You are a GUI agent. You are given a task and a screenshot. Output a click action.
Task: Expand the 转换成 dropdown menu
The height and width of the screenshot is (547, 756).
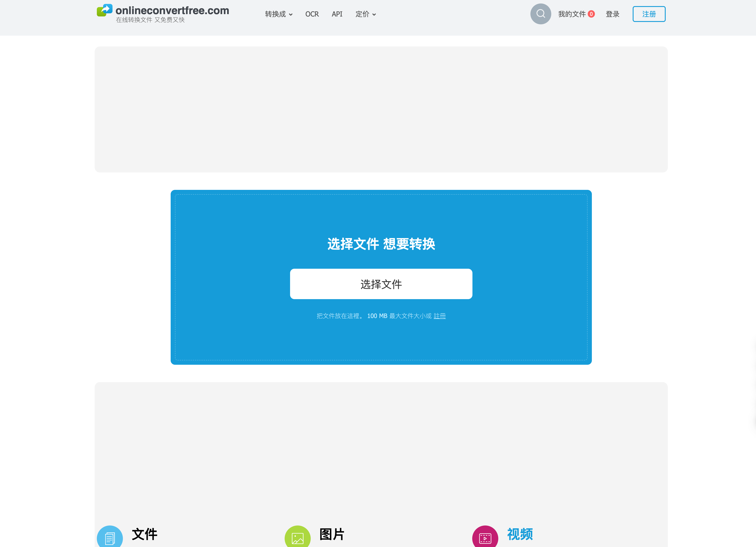pyautogui.click(x=278, y=14)
